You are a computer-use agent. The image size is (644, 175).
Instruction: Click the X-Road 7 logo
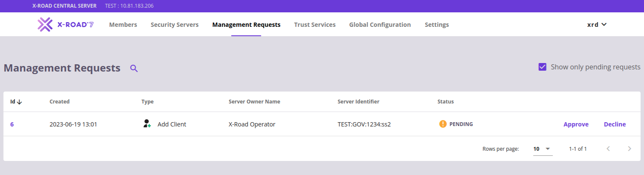point(65,25)
